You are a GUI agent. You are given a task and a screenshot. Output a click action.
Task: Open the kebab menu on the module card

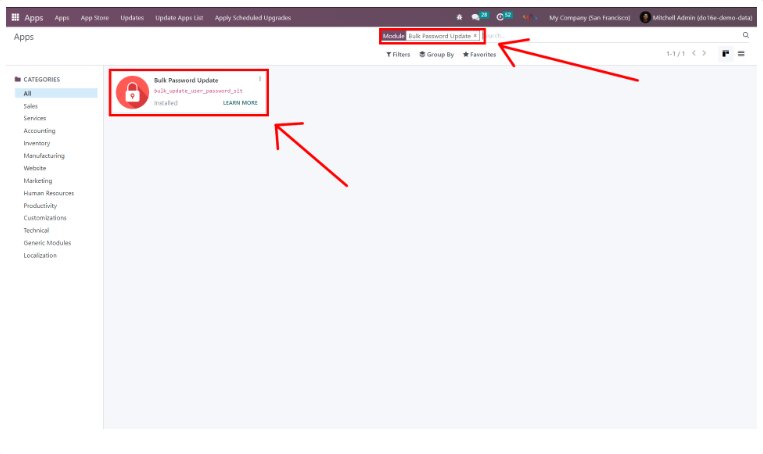pyautogui.click(x=260, y=79)
